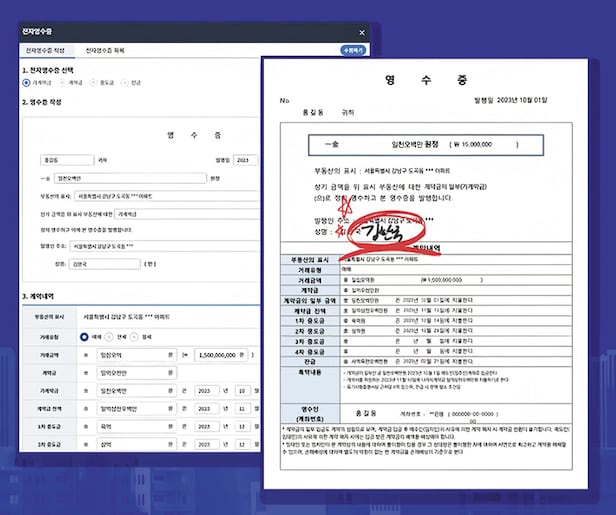The width and height of the screenshot is (616, 515).
Task: Choose 전세 as the transaction type
Action: pyautogui.click(x=112, y=337)
